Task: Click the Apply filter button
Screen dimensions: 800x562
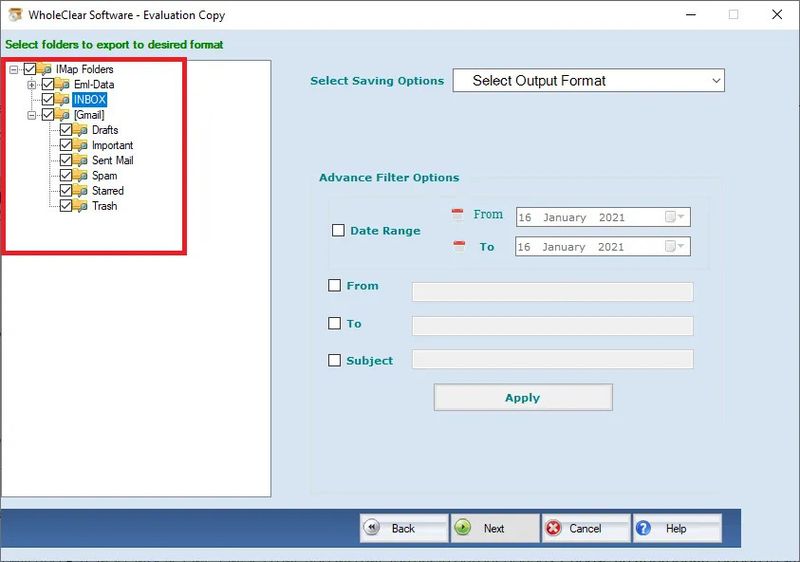Action: click(x=523, y=397)
